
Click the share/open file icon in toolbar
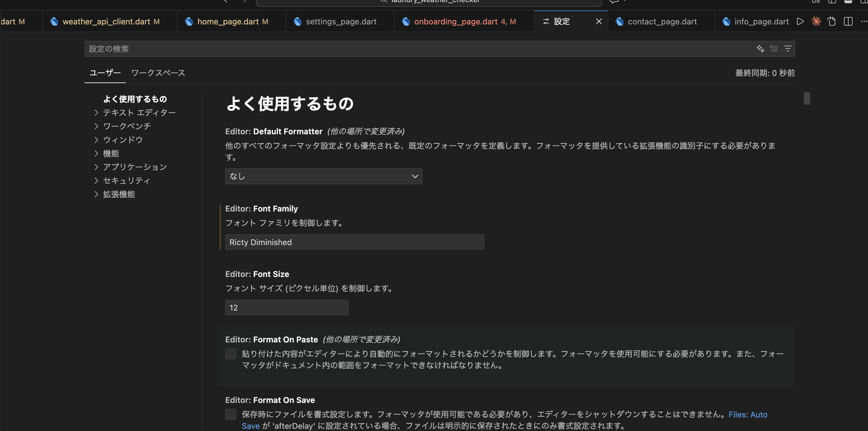tap(832, 21)
